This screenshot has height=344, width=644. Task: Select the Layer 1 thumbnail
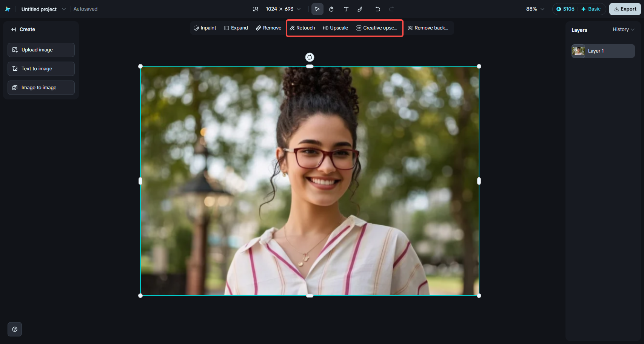578,51
